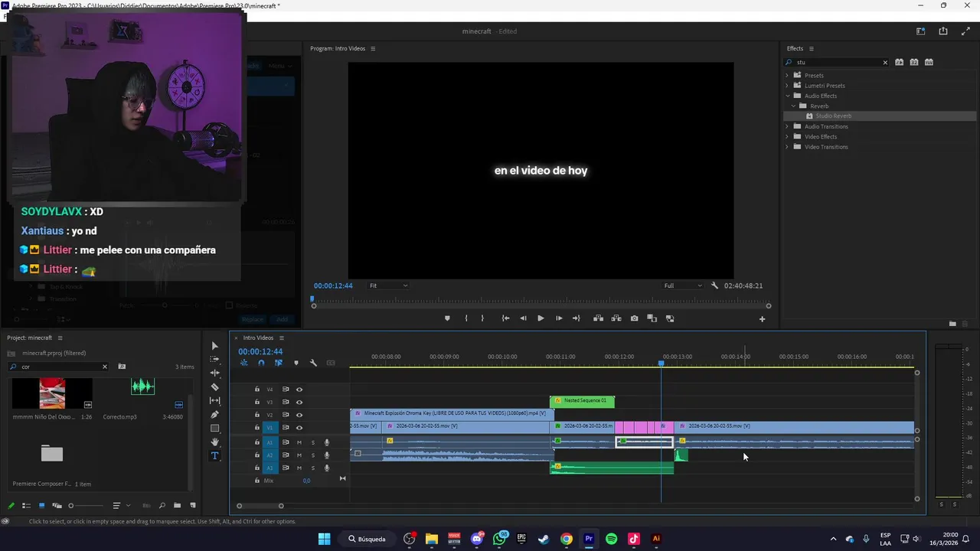Open Program Monitor settings wrench
This screenshot has height=551, width=980.
(714, 285)
